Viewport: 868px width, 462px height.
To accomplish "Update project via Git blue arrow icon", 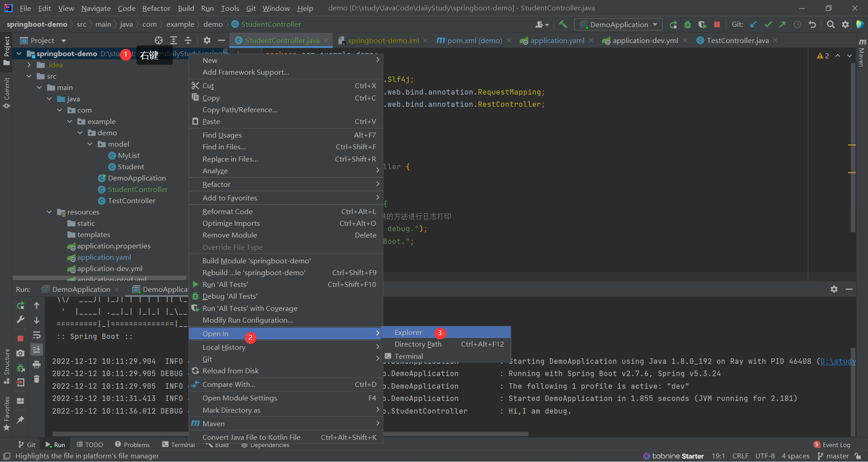I will 753,24.
